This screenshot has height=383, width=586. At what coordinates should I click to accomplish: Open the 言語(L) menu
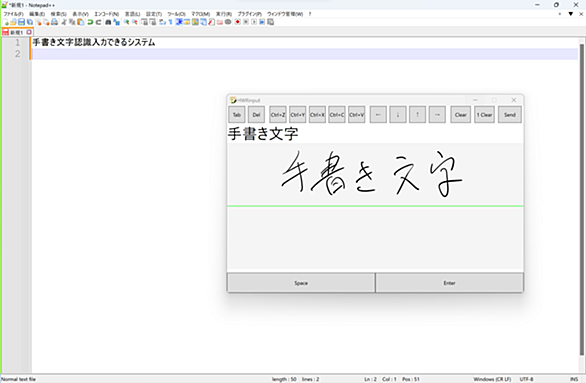132,14
